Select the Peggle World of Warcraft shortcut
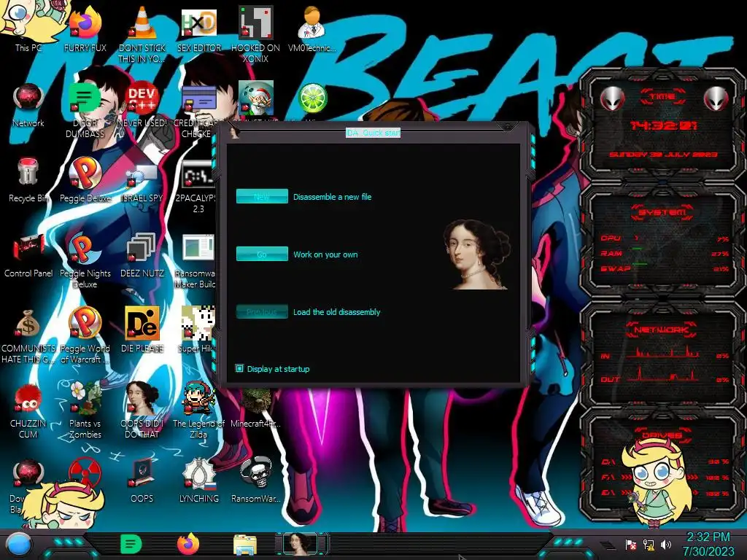 click(x=85, y=335)
